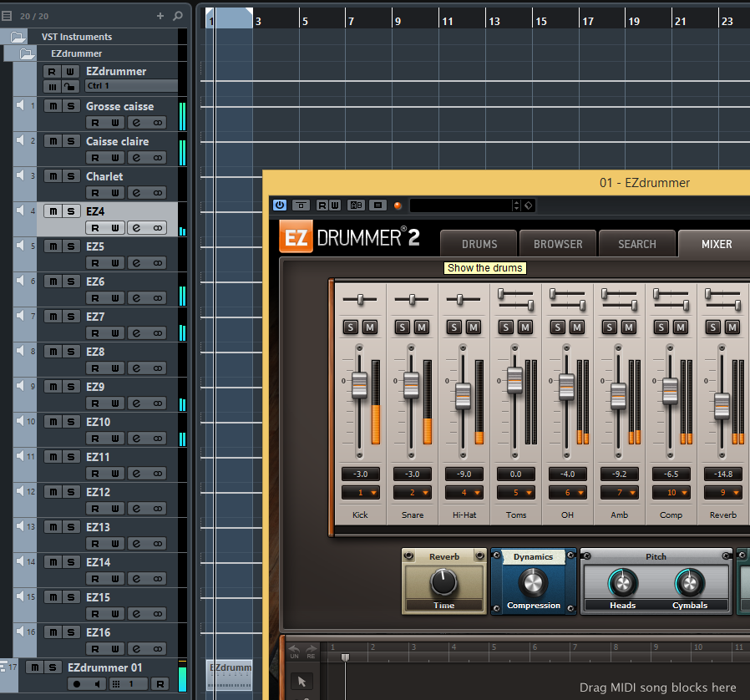Click the link icon on EZ6 track
750x700 pixels.
pos(157,298)
